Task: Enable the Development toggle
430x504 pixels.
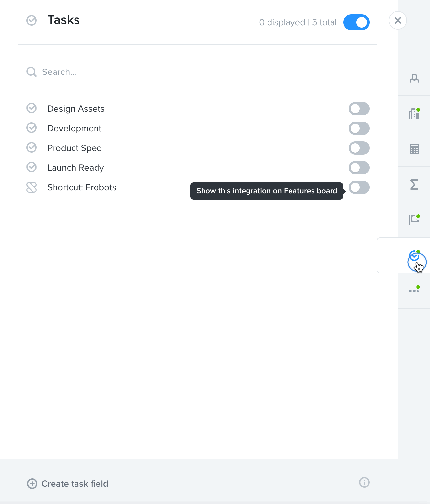Action: tap(359, 128)
